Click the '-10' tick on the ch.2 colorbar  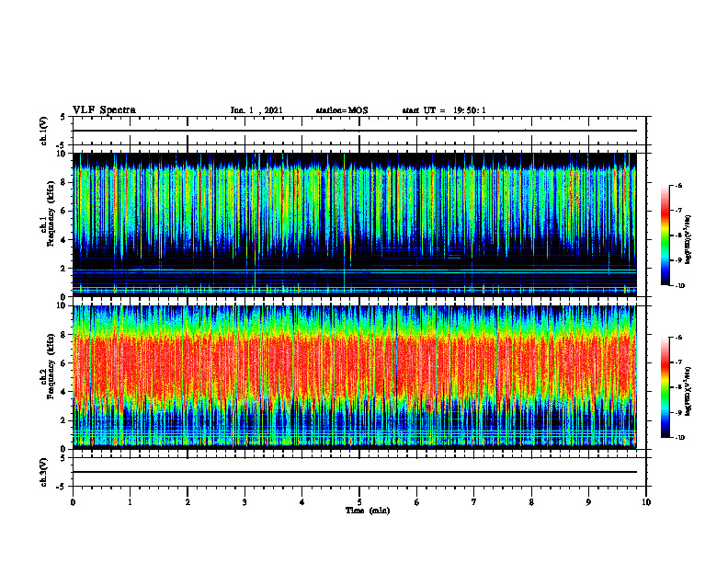pos(680,438)
